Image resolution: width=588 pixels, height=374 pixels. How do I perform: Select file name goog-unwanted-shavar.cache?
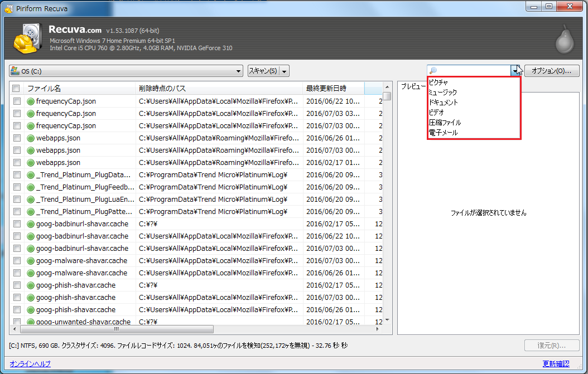(x=83, y=322)
